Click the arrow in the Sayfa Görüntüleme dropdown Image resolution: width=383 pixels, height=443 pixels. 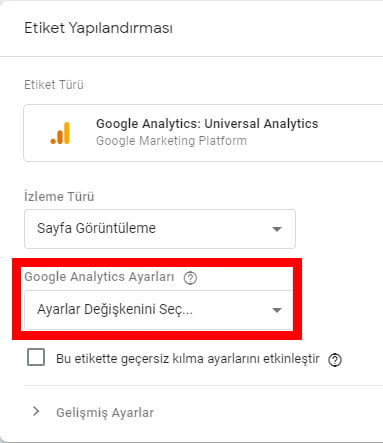pos(277,229)
